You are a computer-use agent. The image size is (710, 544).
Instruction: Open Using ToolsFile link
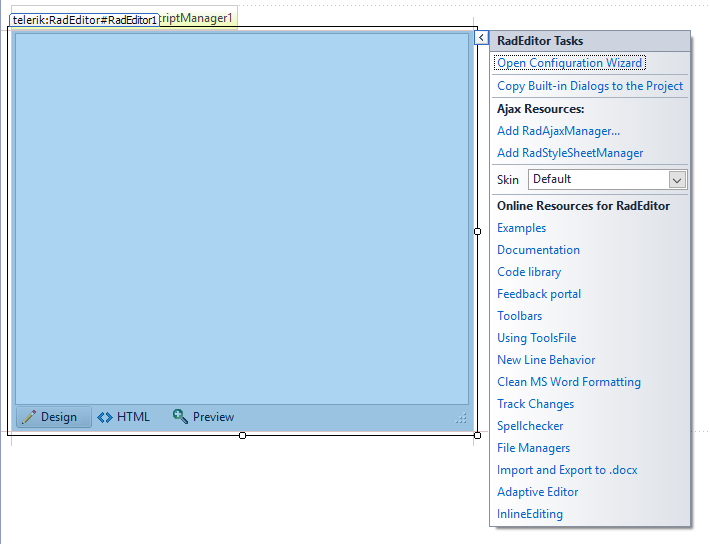click(537, 338)
